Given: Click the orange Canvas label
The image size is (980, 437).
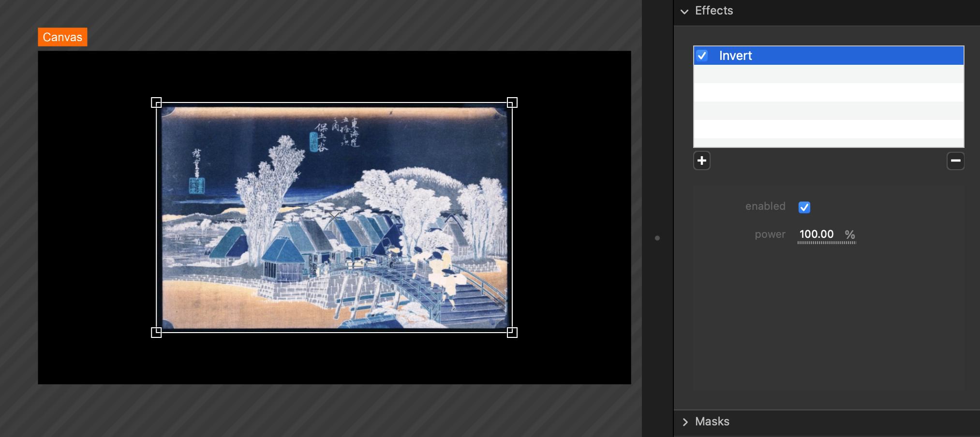Looking at the screenshot, I should (x=62, y=37).
